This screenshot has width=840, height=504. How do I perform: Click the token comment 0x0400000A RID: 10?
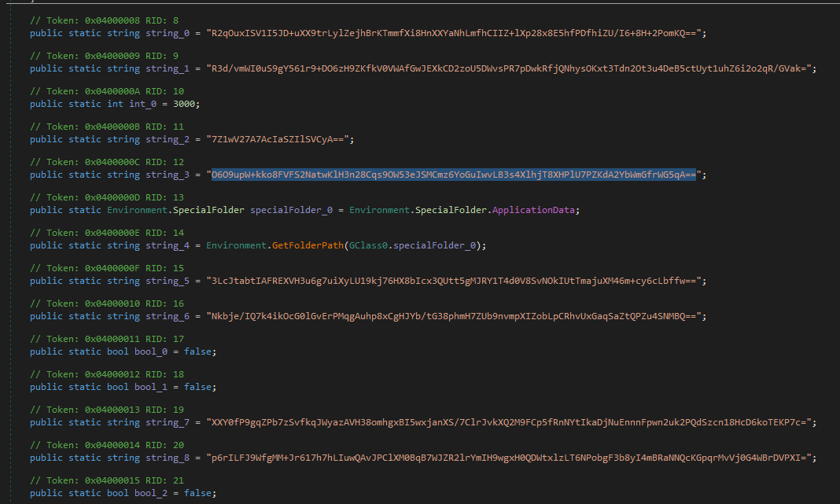107,91
